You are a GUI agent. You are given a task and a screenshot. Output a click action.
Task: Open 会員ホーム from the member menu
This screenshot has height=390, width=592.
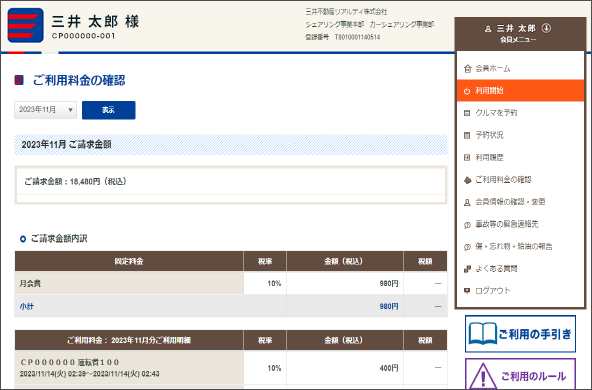pyautogui.click(x=520, y=69)
